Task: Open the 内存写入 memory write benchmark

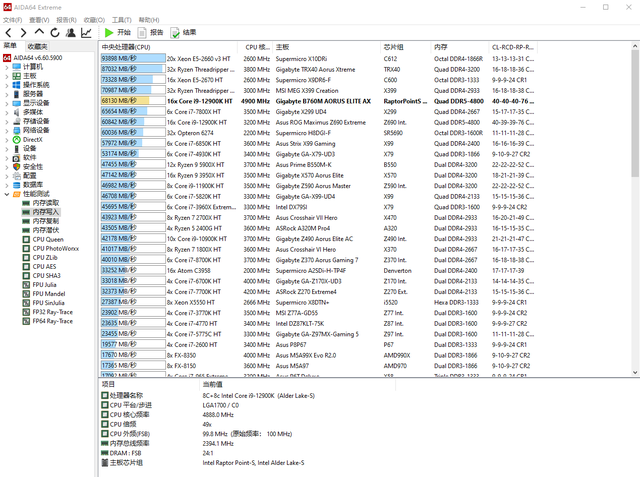Action: (x=41, y=212)
